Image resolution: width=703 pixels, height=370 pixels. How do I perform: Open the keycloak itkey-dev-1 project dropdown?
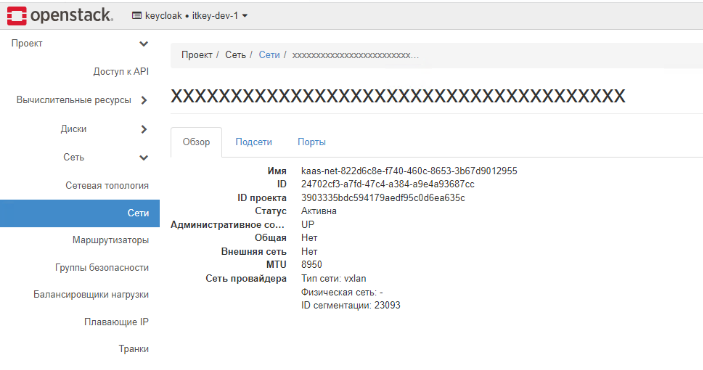pos(190,16)
